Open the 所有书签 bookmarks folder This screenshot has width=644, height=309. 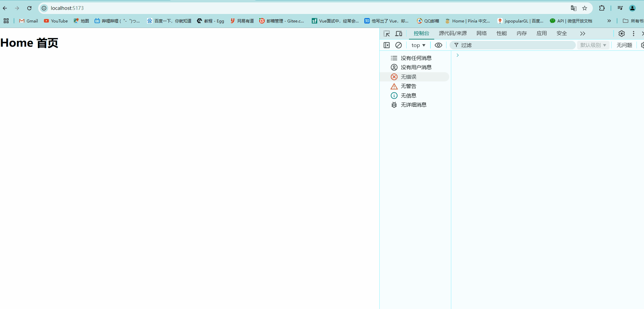tap(633, 21)
